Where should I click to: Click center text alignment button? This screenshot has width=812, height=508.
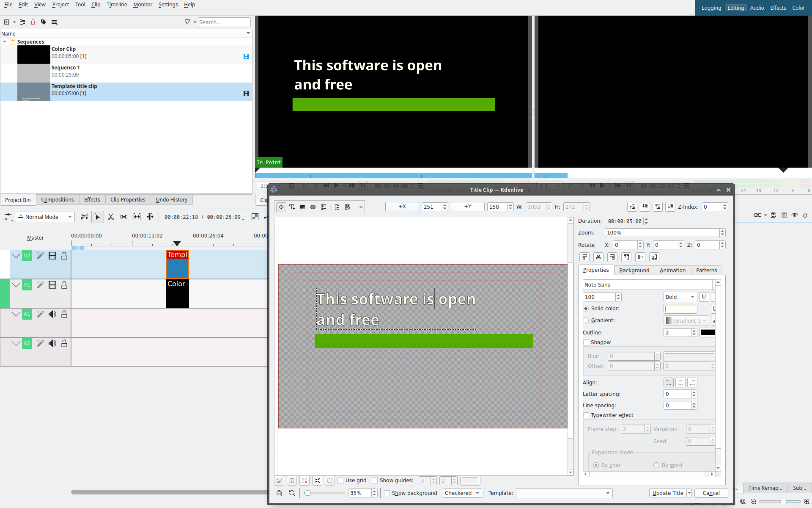tap(680, 382)
